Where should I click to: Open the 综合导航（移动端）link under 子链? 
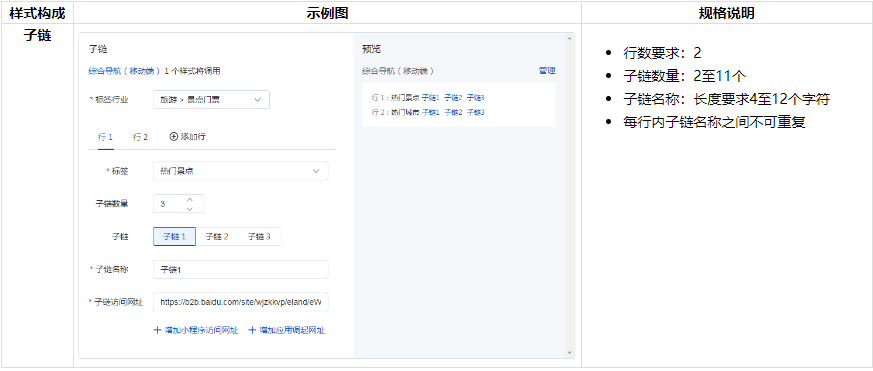125,71
